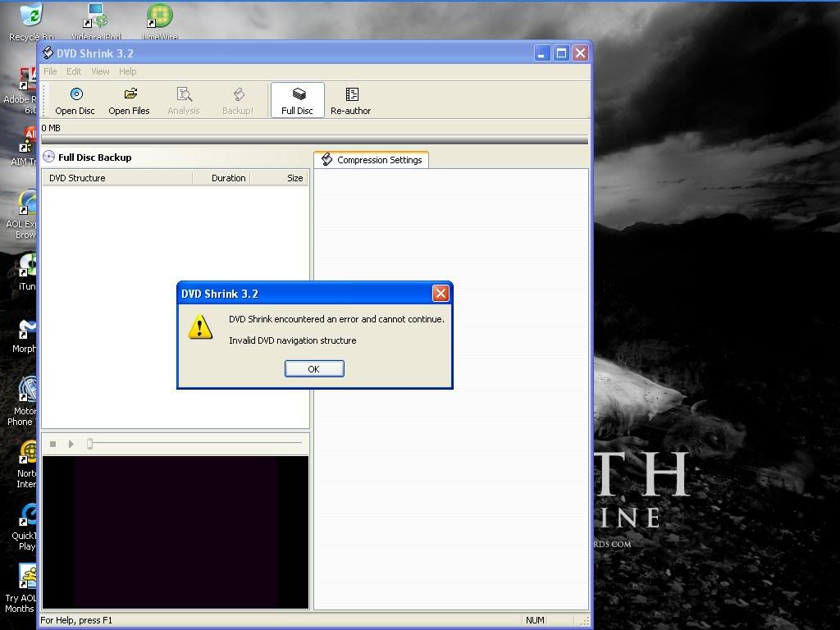Click the preview stop button
This screenshot has height=630, width=840.
[53, 444]
